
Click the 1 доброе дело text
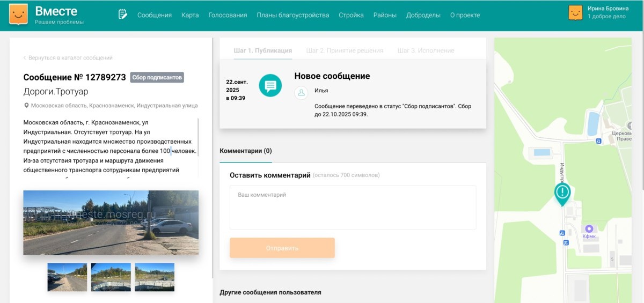[606, 17]
